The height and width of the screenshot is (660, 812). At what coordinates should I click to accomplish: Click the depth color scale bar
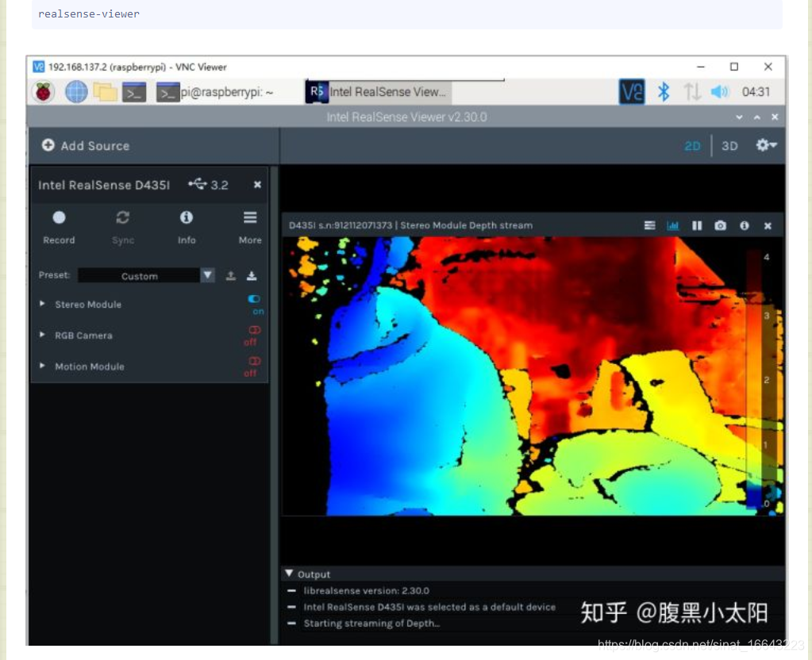click(x=755, y=378)
